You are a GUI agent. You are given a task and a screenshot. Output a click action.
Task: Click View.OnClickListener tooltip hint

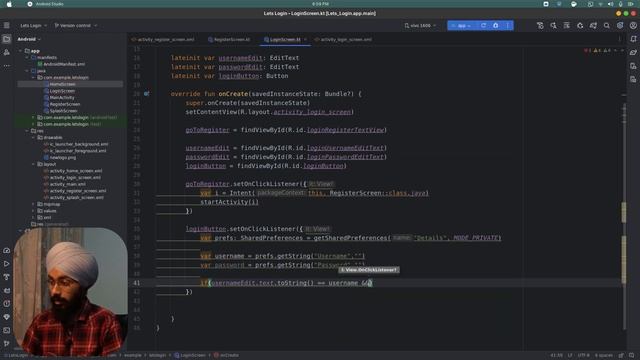[x=369, y=270]
